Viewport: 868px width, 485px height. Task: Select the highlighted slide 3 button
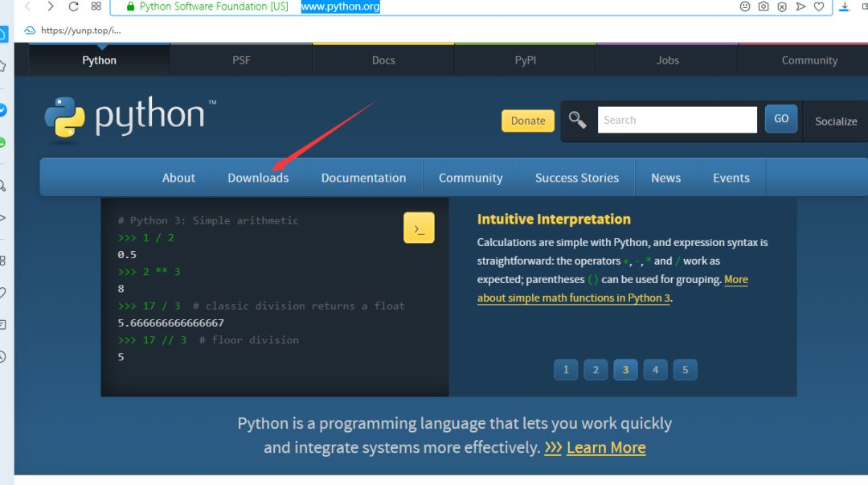coord(625,370)
